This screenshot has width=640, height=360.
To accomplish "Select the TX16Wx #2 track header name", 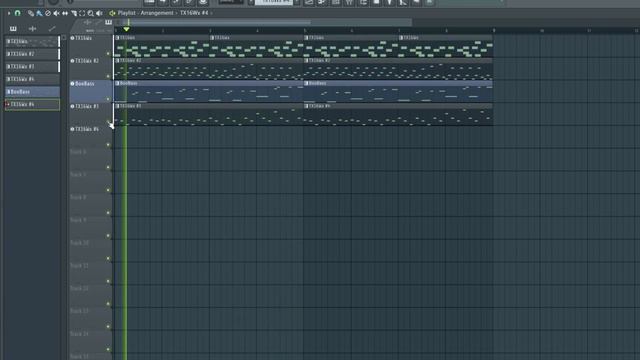I will coord(87,61).
